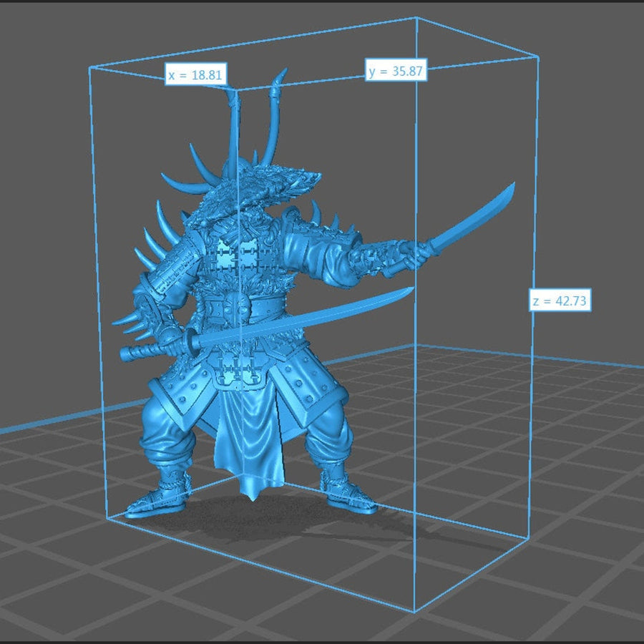
Task: Click the hilt of the lower katana
Action: tap(154, 351)
